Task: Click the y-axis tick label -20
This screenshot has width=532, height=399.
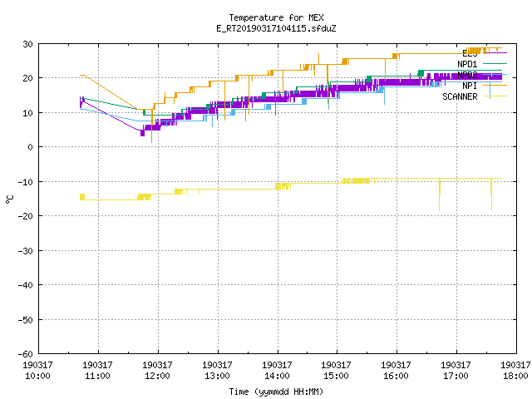Action: [26, 216]
